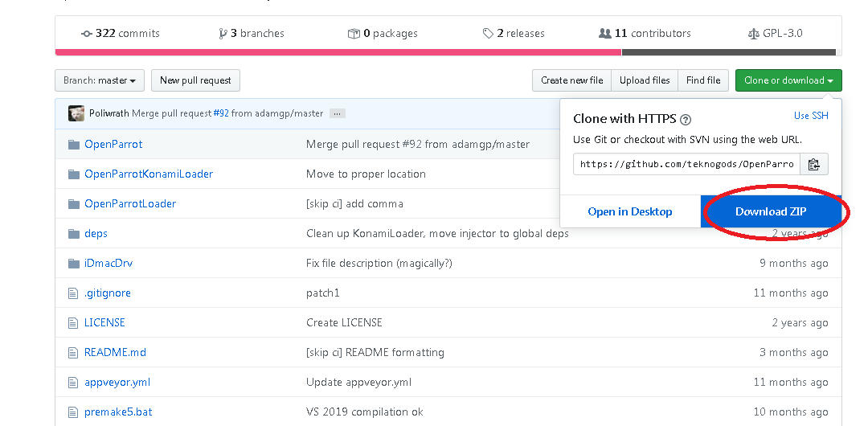Screen dimensions: 868x426
Task: Click the Upload files button
Action: coord(645,80)
